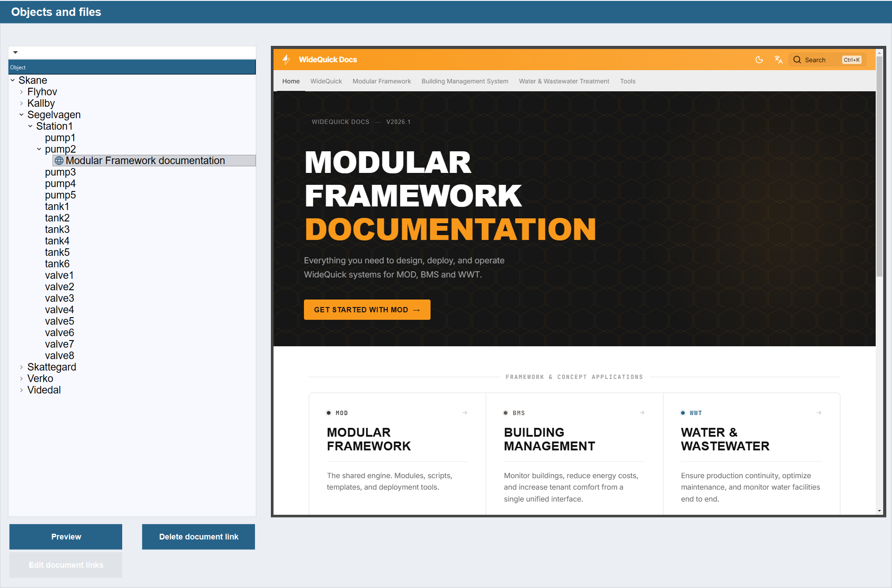Screen dimensions: 892x588
Task: Select tank4 in the tree
Action: click(x=57, y=241)
